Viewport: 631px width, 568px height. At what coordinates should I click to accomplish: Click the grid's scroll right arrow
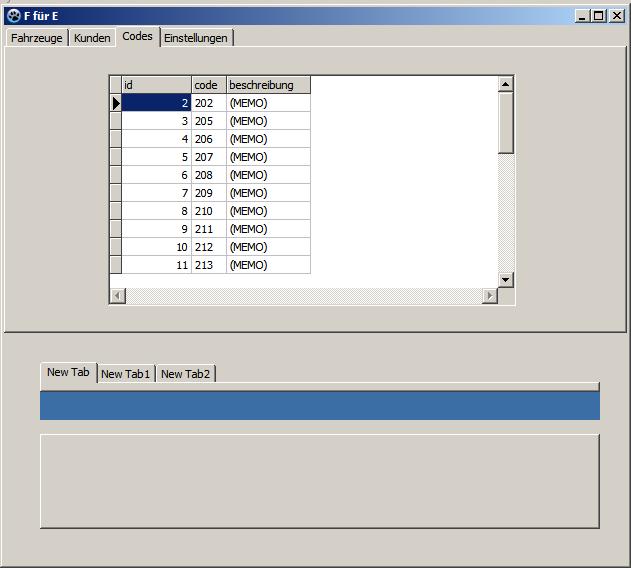(x=490, y=296)
